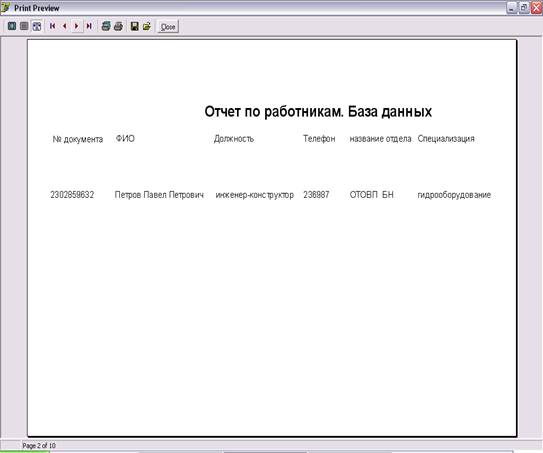Screen dimensions: 543x453
Task: Minimize the Print Preview window
Action: pyautogui.click(x=511, y=8)
